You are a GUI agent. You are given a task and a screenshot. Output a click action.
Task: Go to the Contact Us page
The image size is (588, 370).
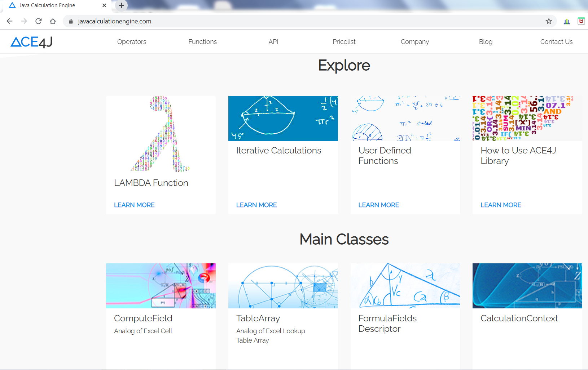556,41
